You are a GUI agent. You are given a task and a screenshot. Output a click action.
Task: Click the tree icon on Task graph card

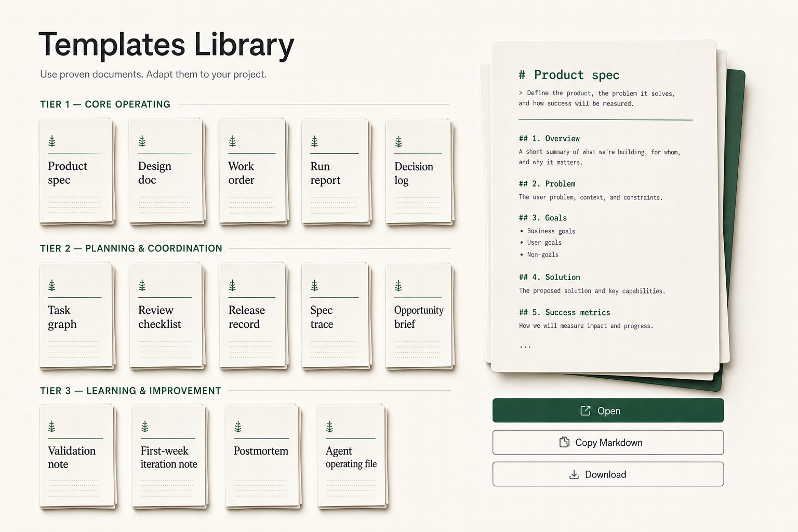[52, 285]
